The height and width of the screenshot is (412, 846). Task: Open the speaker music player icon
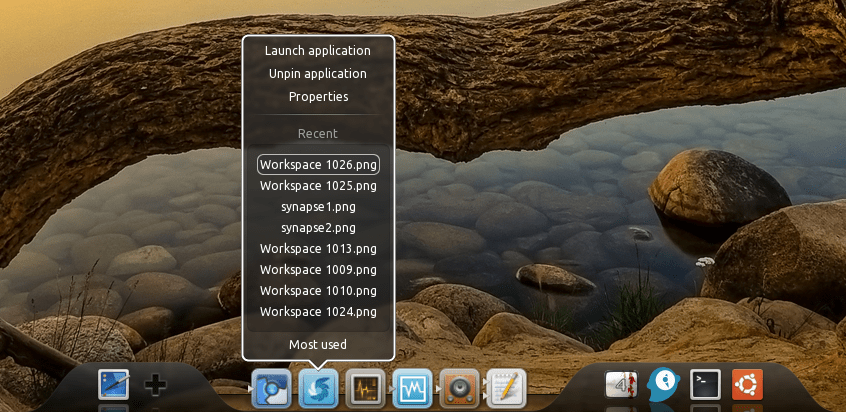459,388
